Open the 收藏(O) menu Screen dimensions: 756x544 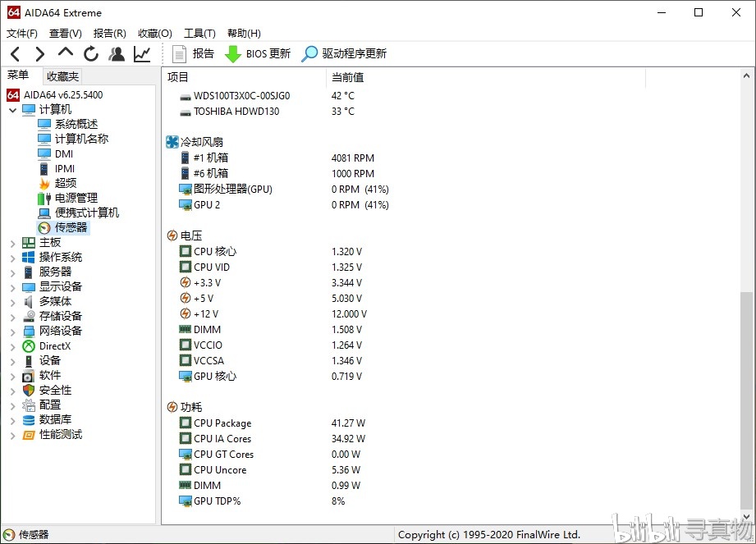click(x=155, y=34)
